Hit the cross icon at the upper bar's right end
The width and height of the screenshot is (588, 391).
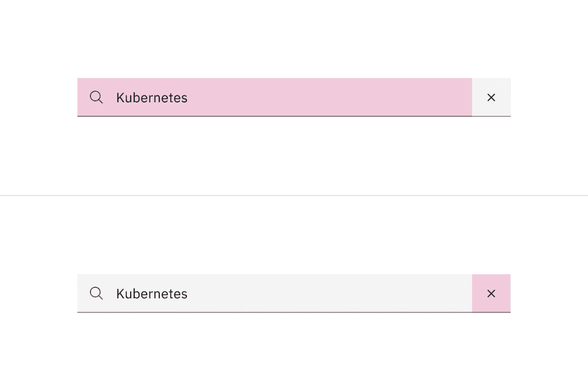click(x=491, y=97)
